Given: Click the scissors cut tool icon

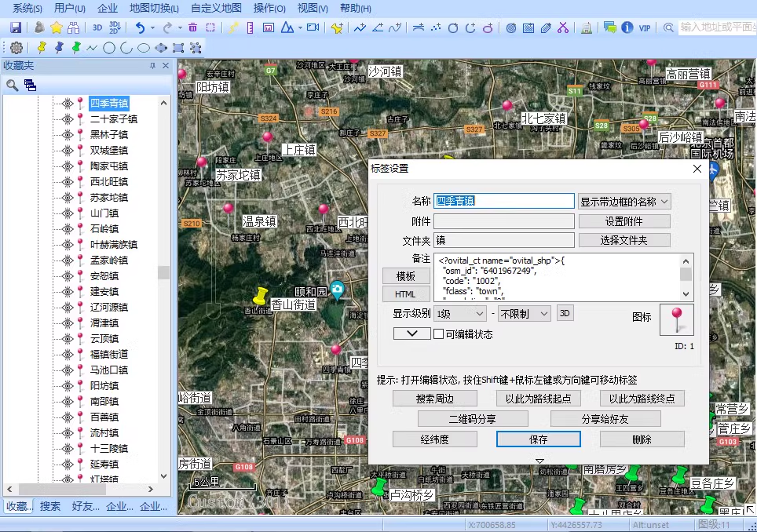Looking at the screenshot, I should tap(563, 27).
